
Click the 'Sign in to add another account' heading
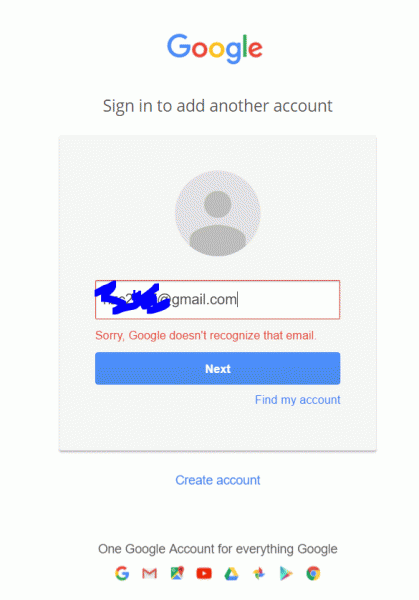(x=217, y=106)
